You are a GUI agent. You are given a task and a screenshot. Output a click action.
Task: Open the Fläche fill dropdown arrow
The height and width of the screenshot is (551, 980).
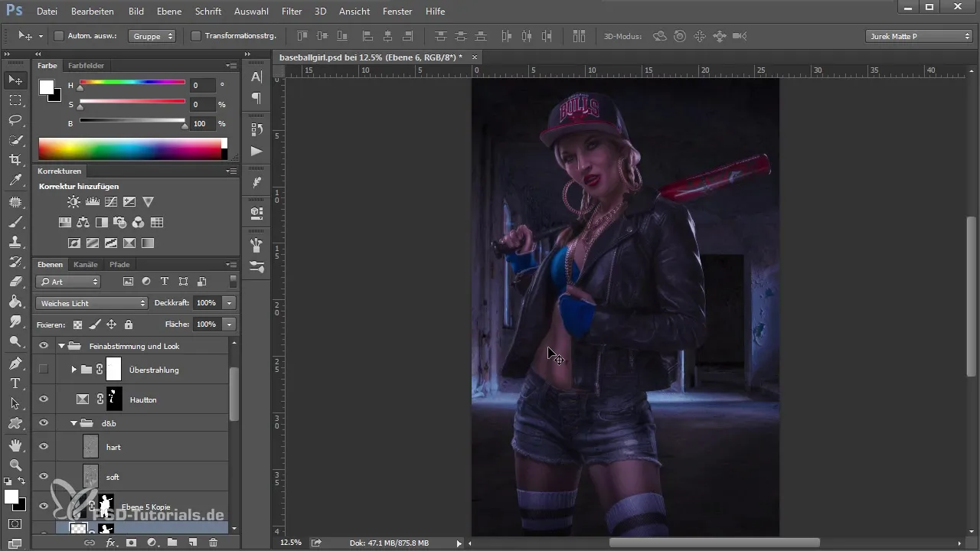[229, 324]
